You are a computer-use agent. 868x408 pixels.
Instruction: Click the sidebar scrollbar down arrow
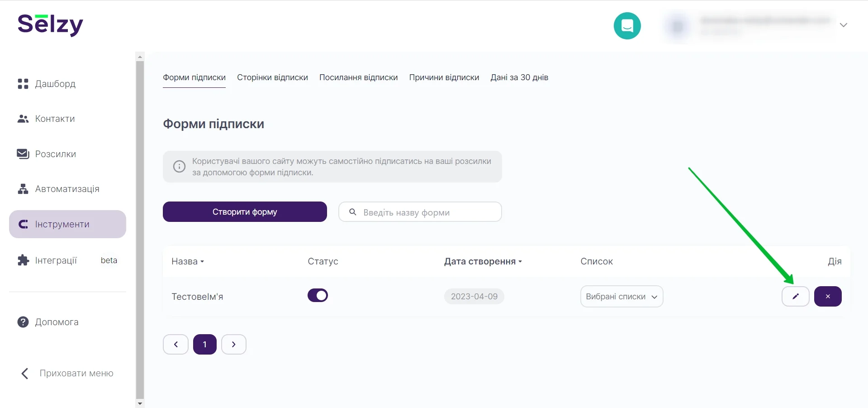(x=140, y=403)
